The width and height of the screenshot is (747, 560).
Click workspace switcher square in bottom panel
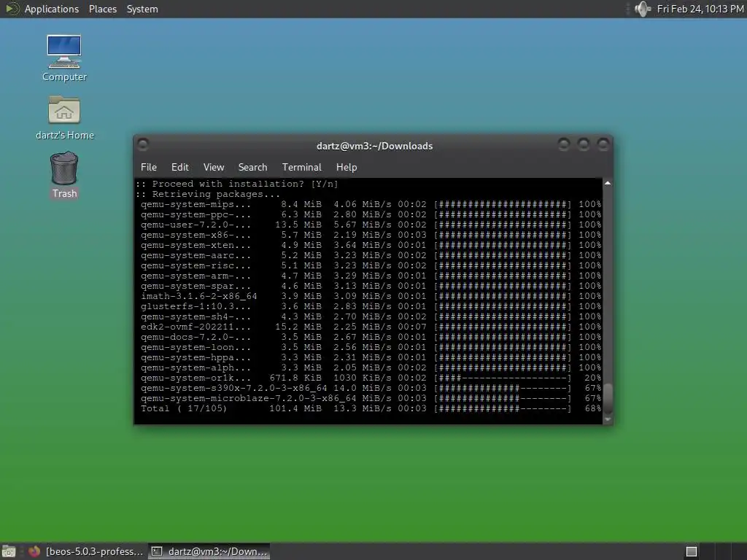(x=692, y=551)
